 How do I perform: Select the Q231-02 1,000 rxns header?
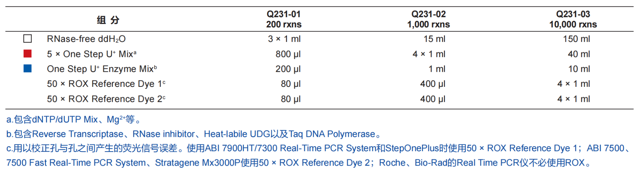pos(428,19)
